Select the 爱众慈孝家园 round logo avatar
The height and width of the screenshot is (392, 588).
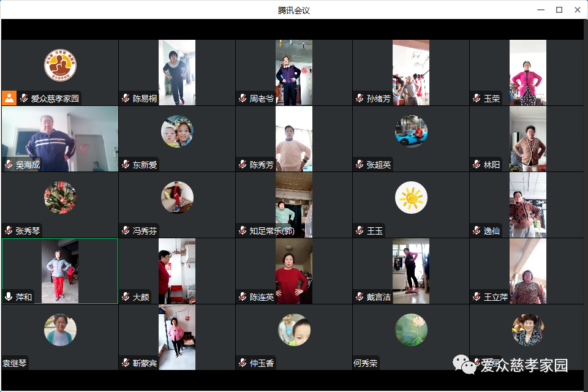click(x=60, y=66)
